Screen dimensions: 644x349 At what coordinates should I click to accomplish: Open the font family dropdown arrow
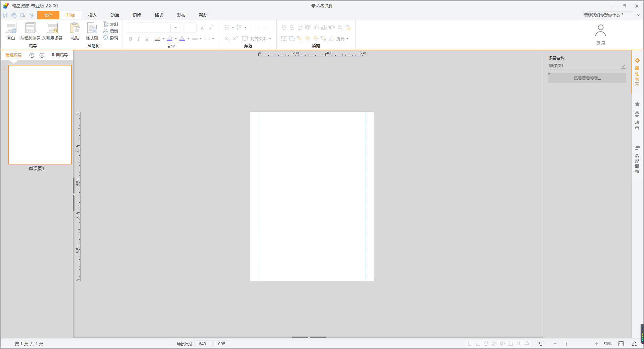(176, 28)
